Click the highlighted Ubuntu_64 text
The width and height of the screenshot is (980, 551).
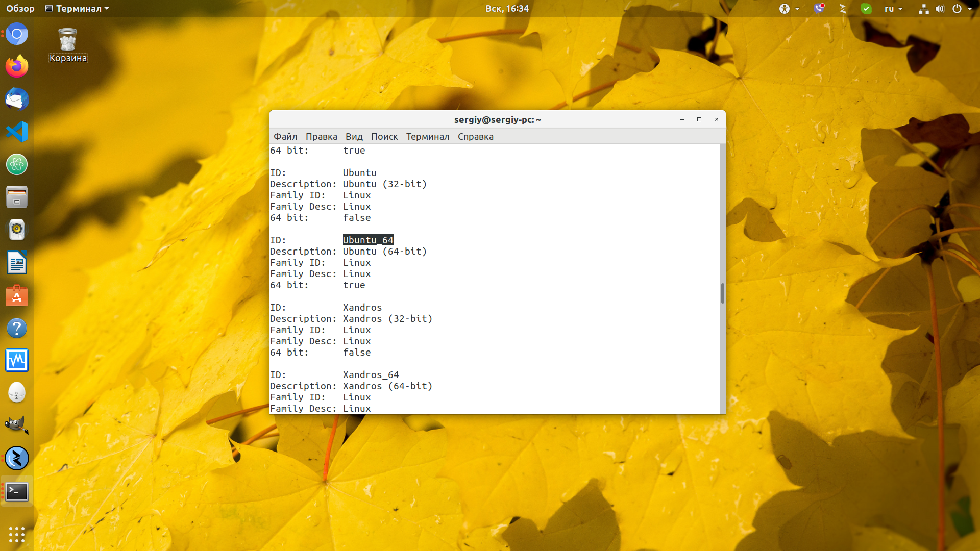(368, 240)
